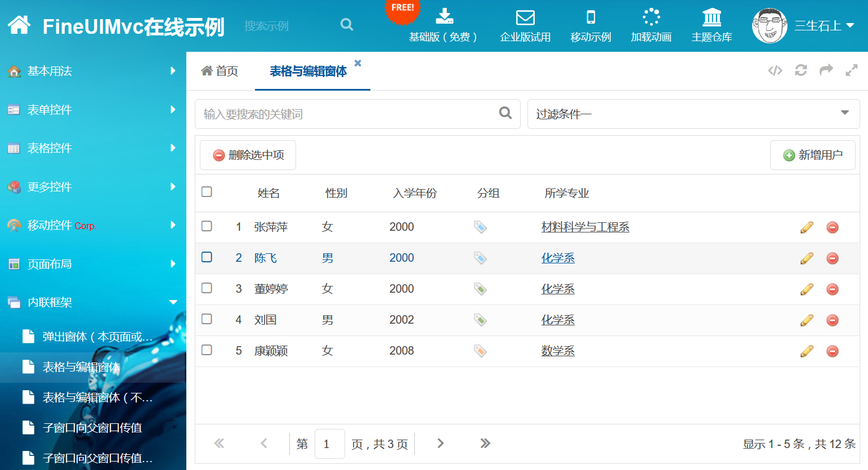Click the view source code icon
Image resolution: width=868 pixels, height=470 pixels.
pos(775,70)
